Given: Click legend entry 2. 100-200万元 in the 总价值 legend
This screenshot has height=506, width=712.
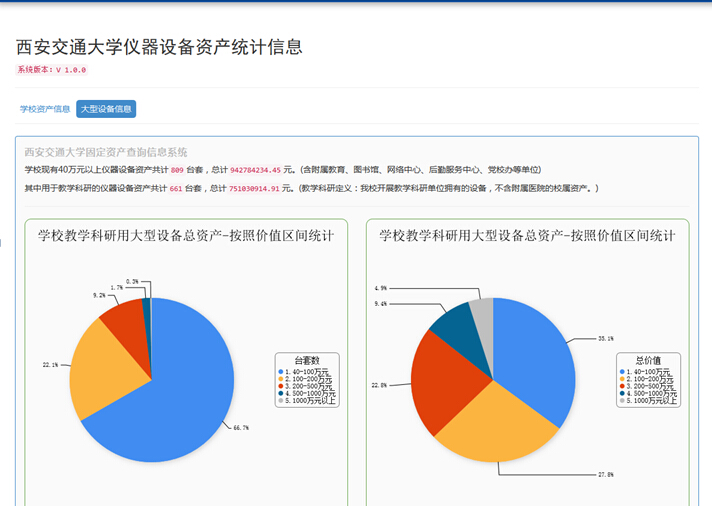Looking at the screenshot, I should pos(647,379).
